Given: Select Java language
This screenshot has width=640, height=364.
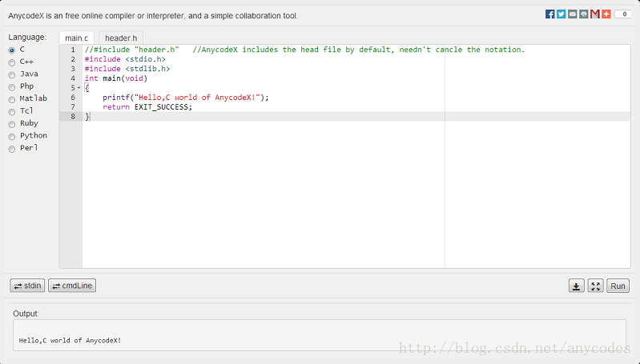Looking at the screenshot, I should point(12,74).
